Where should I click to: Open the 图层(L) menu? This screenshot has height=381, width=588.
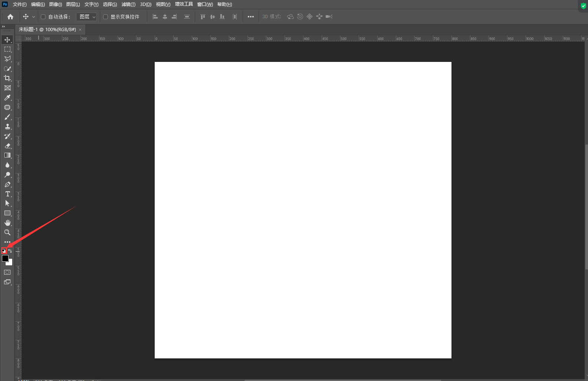click(x=73, y=4)
